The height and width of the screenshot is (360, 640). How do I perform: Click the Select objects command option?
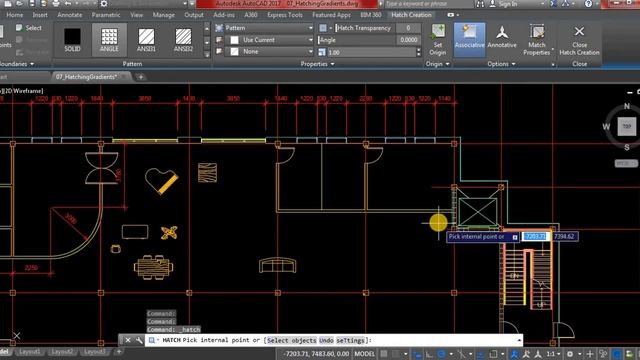click(x=291, y=340)
